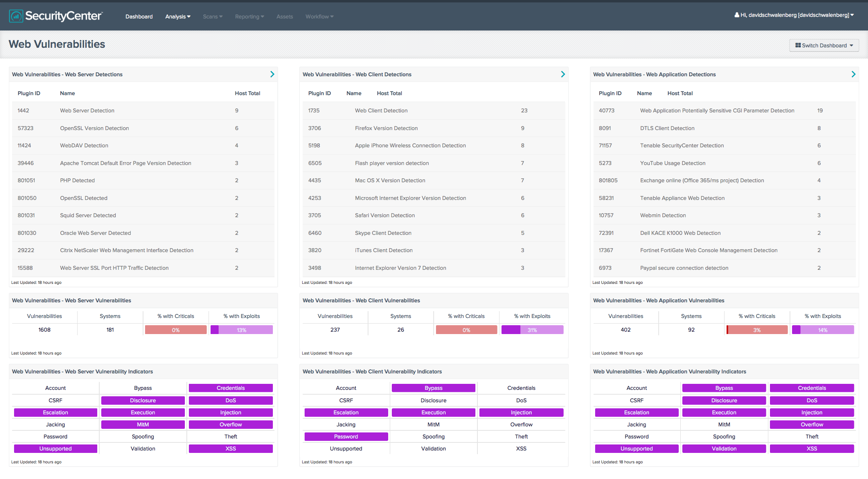This screenshot has width=868, height=479.
Task: Select Disclosure indicator in Web Server Indicators
Action: point(143,400)
